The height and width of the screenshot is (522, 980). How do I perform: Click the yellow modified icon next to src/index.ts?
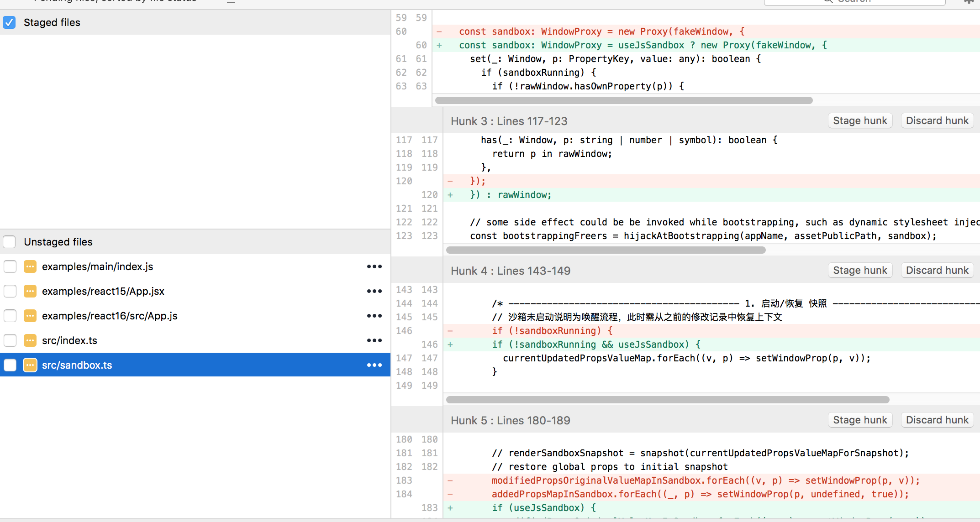(x=30, y=340)
